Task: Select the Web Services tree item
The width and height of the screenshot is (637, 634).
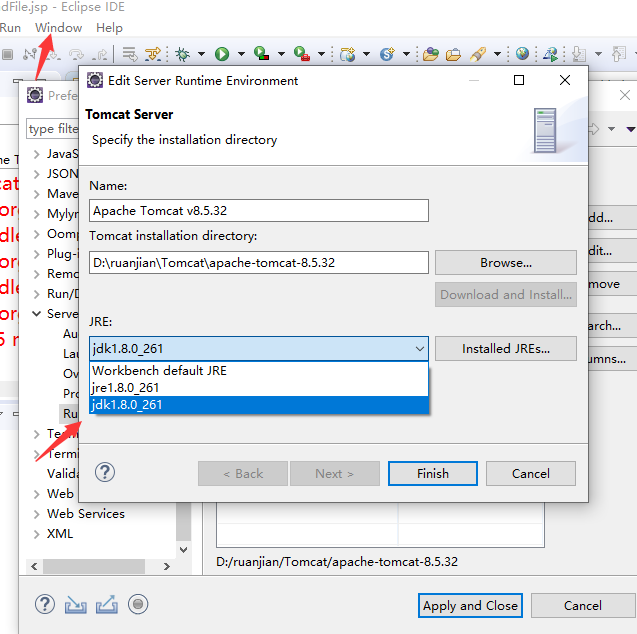Action: point(86,514)
